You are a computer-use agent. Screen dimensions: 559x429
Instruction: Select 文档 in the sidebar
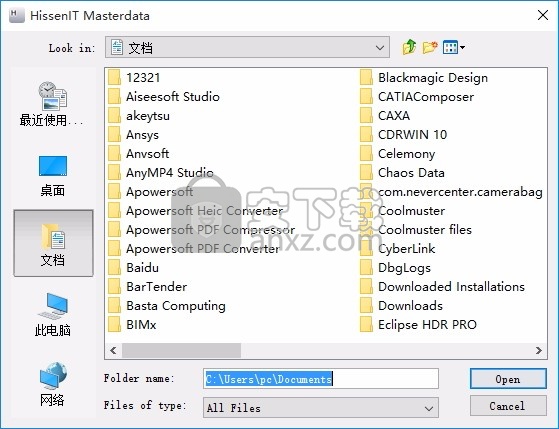pyautogui.click(x=53, y=243)
